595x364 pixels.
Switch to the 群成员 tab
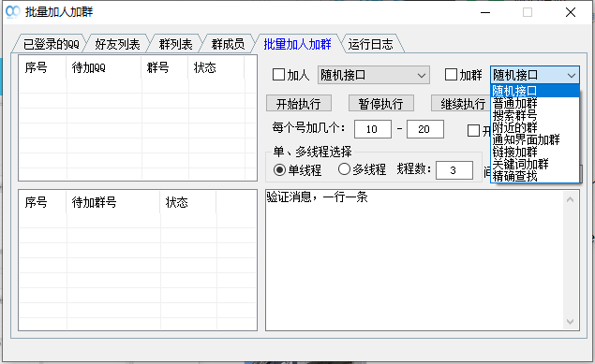pyautogui.click(x=228, y=44)
